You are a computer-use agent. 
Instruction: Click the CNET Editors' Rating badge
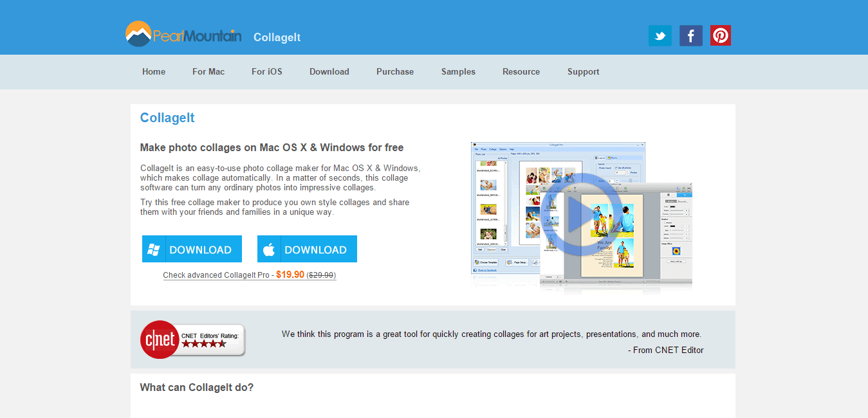click(x=193, y=340)
